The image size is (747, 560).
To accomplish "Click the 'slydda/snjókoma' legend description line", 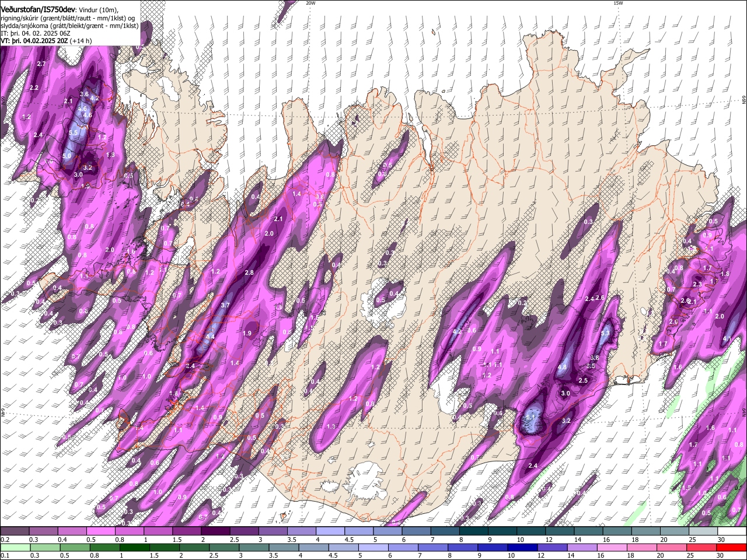I will (x=69, y=26).
